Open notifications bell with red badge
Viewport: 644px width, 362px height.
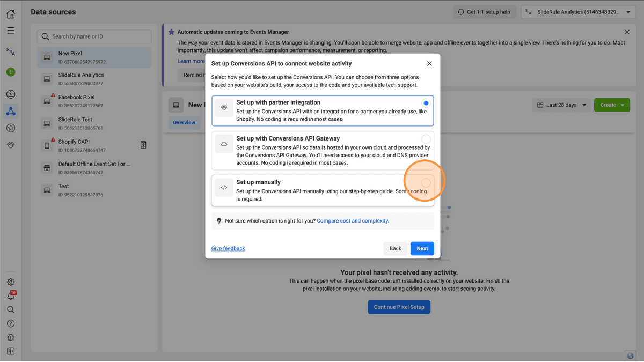coord(11,295)
